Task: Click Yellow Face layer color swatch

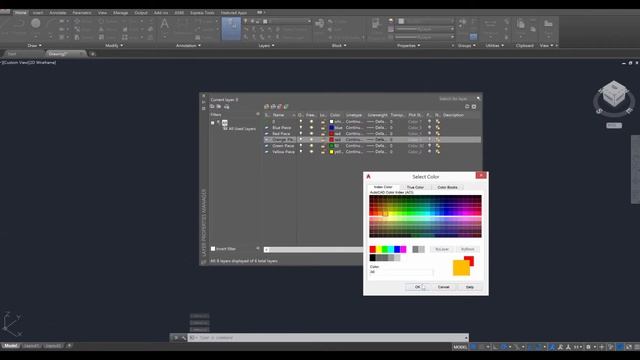Action: coord(331,151)
